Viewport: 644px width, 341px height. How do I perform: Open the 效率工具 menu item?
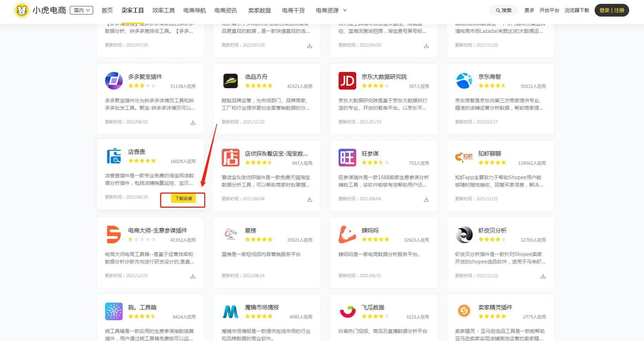[x=164, y=10]
